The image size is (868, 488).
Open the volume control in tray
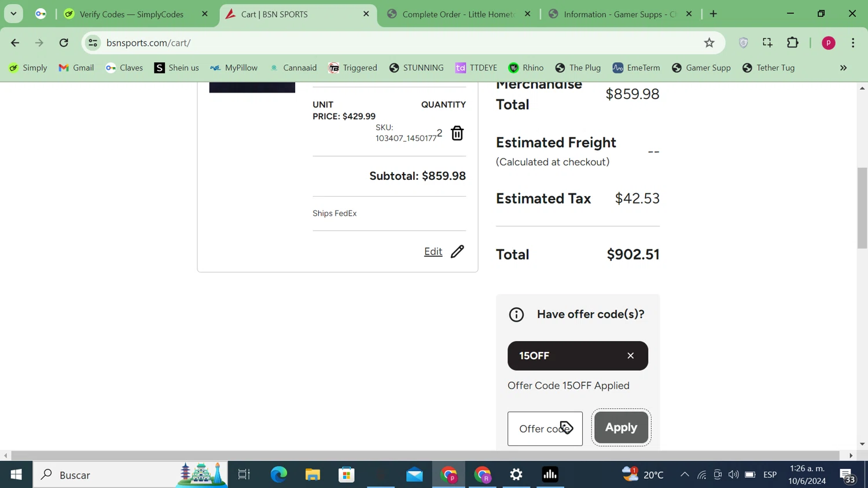point(734,475)
